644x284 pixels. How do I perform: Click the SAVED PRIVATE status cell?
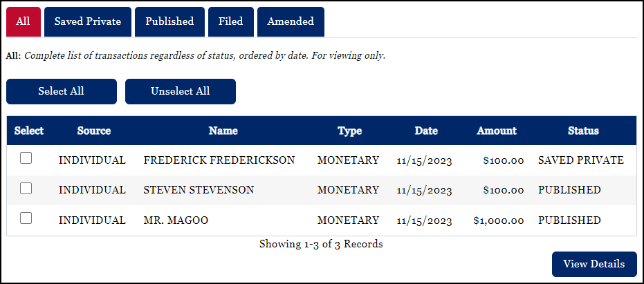click(x=581, y=160)
